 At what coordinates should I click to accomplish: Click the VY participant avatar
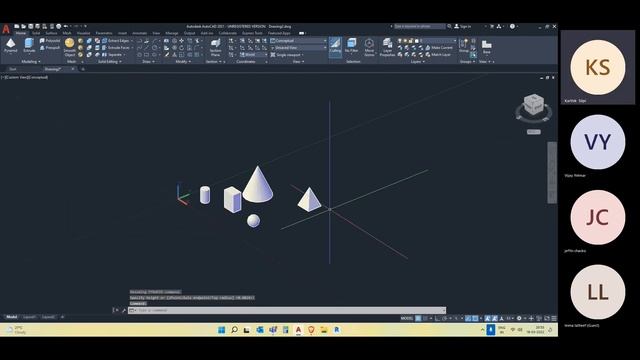pos(598,142)
